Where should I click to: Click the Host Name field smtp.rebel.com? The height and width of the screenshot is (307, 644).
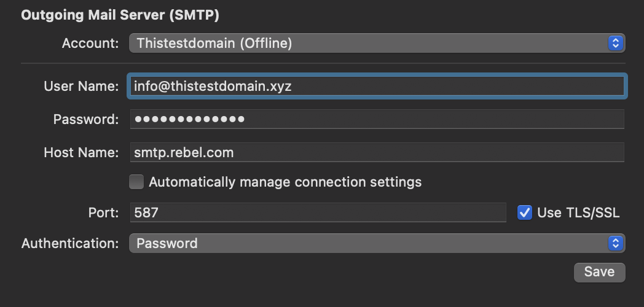[x=377, y=152]
